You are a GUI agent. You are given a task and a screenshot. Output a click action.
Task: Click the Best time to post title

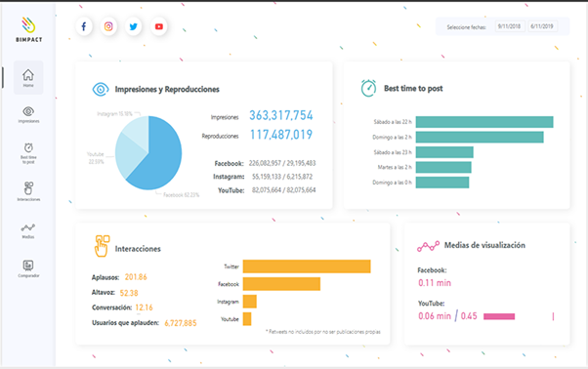pos(413,89)
